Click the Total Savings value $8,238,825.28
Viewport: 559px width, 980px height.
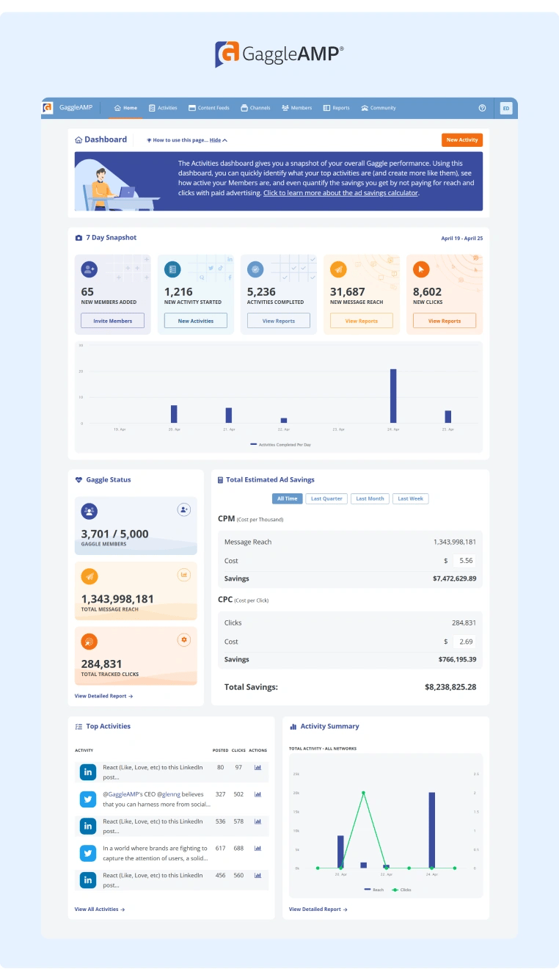pos(450,687)
